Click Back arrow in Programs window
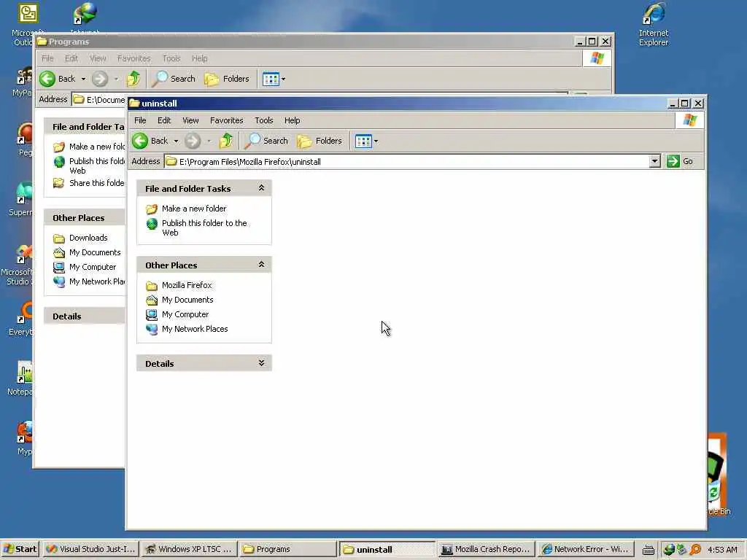Image resolution: width=747 pixels, height=560 pixels. [x=47, y=79]
